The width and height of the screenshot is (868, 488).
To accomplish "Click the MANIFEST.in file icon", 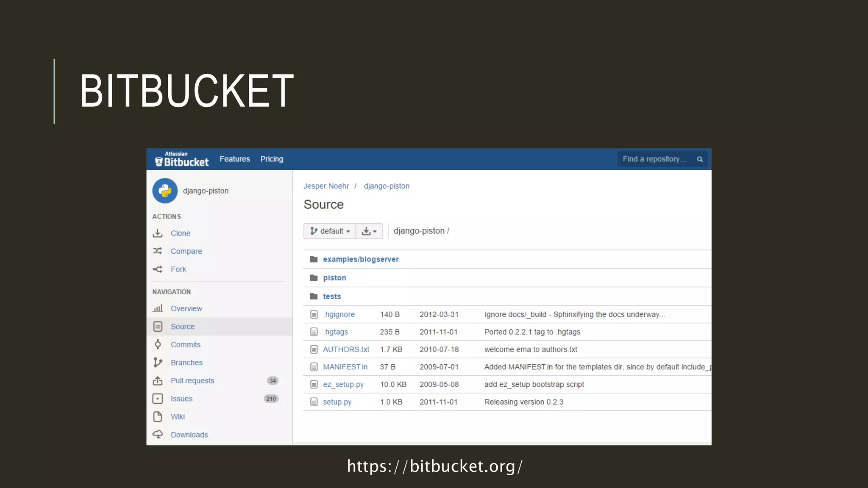I will (x=314, y=367).
